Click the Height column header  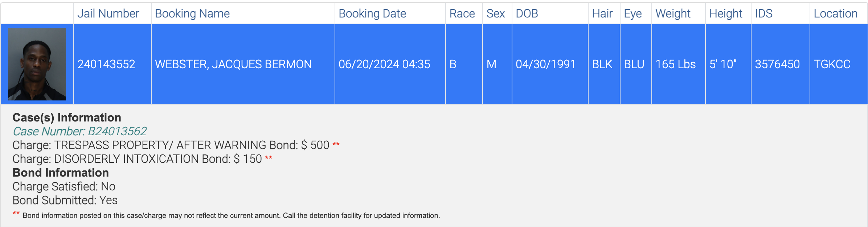point(726,13)
